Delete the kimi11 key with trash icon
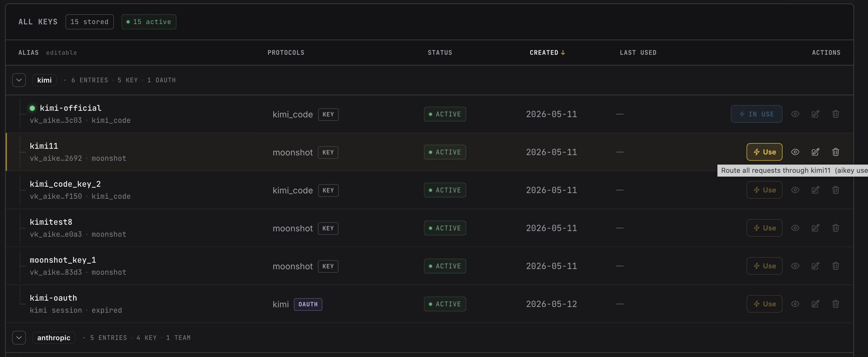Viewport: 868px width, 357px height. tap(836, 152)
